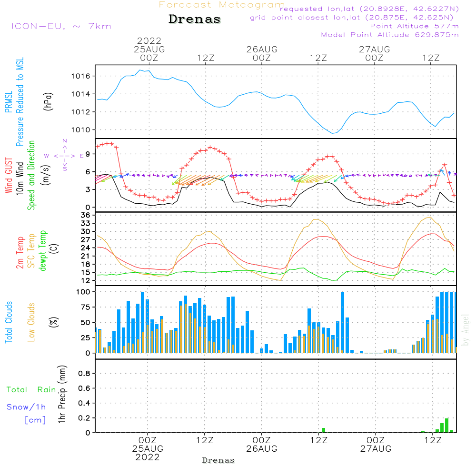Click the '2m Temp' red label

coord(20,253)
